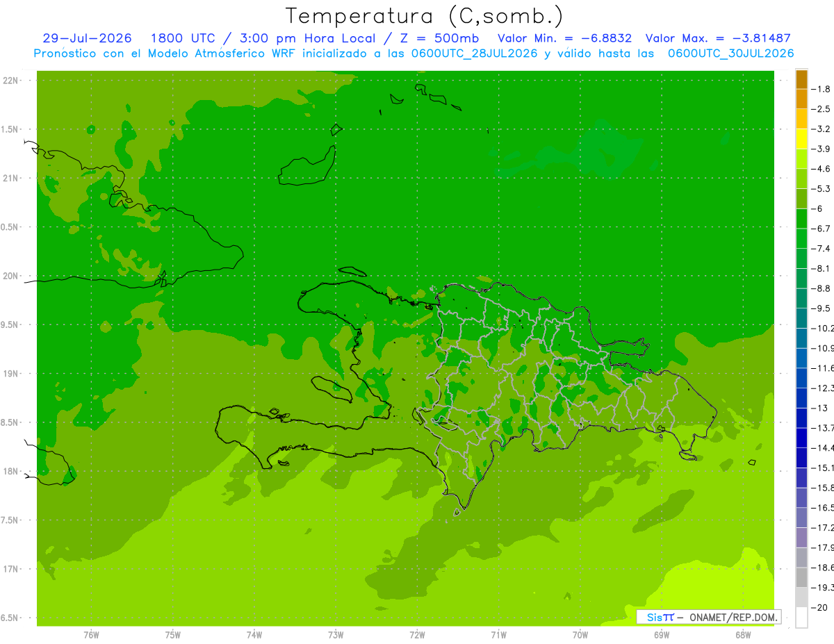
Task: Click the '74W' longitude axis label
Action: tap(254, 634)
